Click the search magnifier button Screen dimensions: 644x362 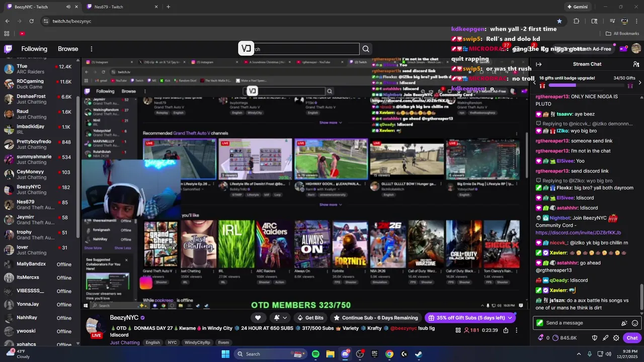coord(366,49)
